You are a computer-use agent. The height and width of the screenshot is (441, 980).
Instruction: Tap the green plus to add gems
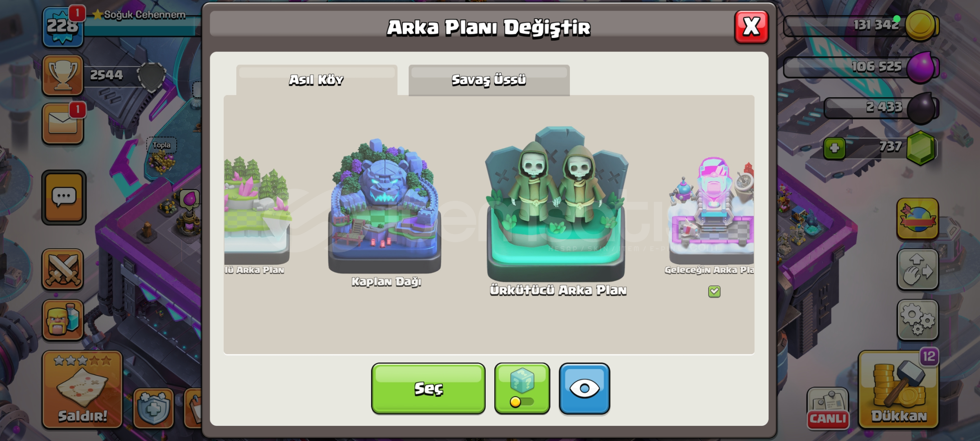coord(834,148)
